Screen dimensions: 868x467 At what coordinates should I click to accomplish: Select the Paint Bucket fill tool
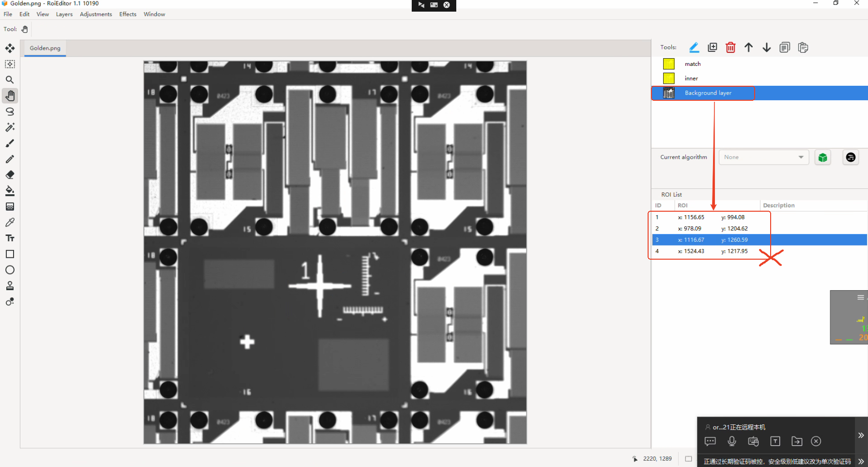(10, 190)
